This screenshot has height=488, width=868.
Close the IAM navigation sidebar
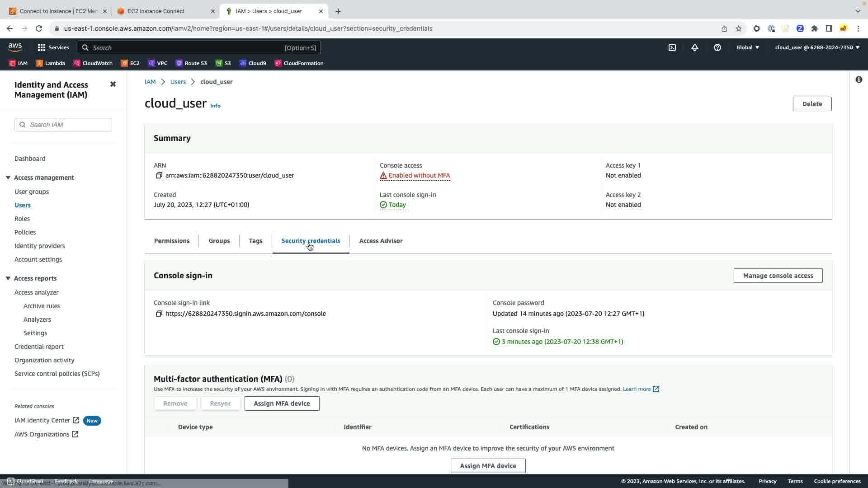(x=113, y=84)
